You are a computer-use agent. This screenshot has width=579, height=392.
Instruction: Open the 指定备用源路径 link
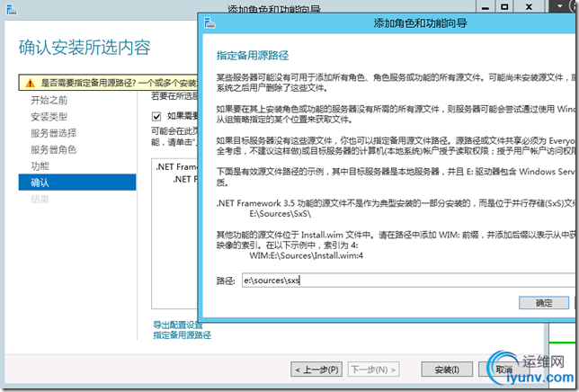pos(182,334)
